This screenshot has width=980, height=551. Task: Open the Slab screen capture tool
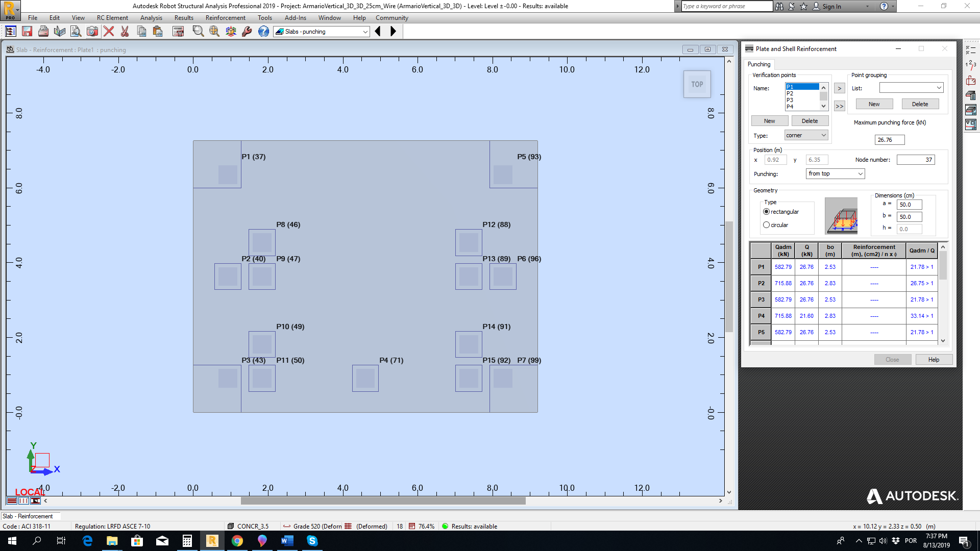pyautogui.click(x=92, y=31)
